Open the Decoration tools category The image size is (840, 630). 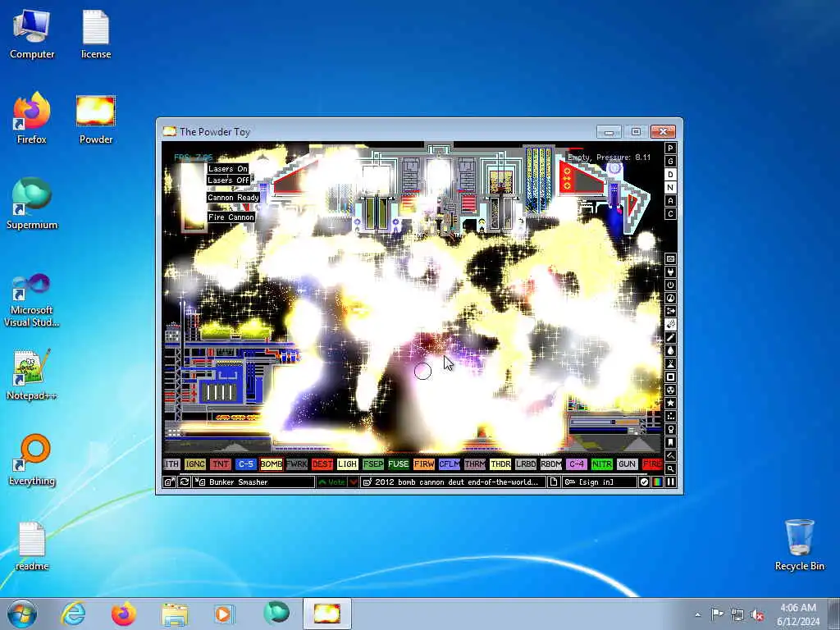[670, 455]
